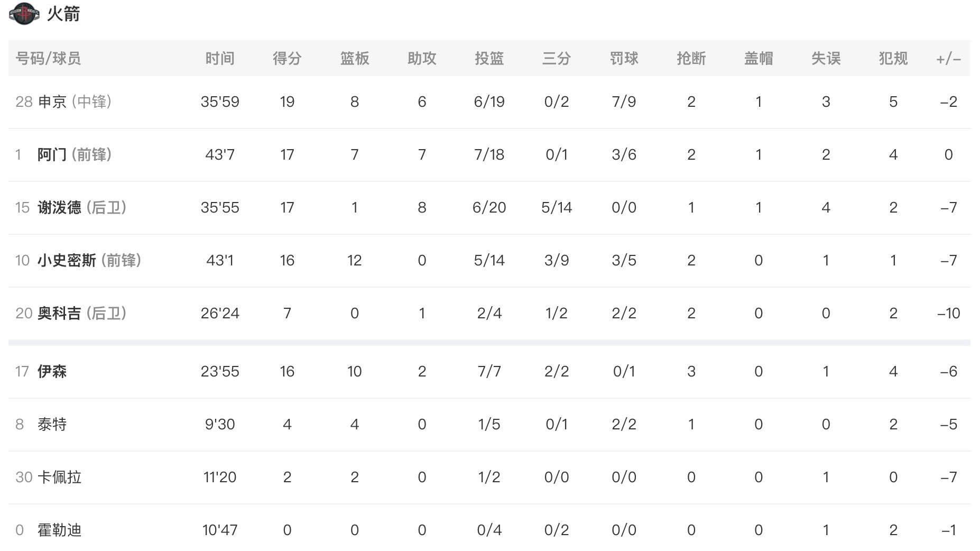
Task: Sort by 篮板 column header
Action: point(354,58)
